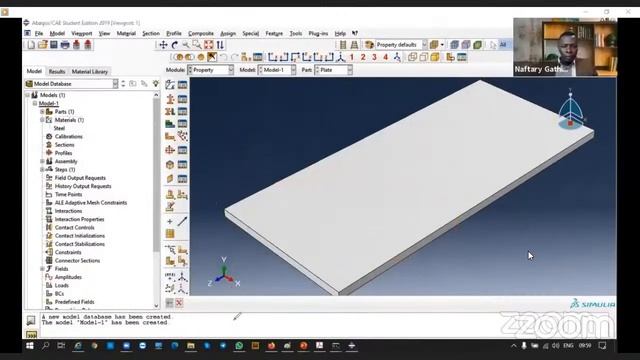
Task: Expand the Parts (1) tree node
Action: tap(42, 111)
